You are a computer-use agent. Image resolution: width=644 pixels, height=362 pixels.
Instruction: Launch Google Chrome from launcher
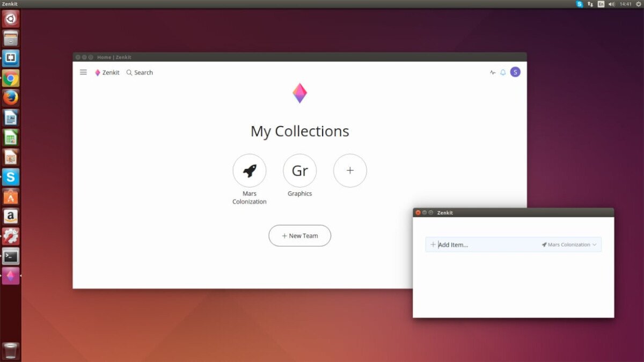(11, 78)
